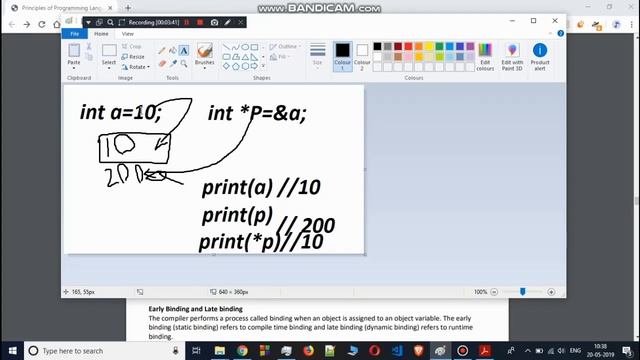Choose the Rounded rectangle shape

(x=226, y=57)
